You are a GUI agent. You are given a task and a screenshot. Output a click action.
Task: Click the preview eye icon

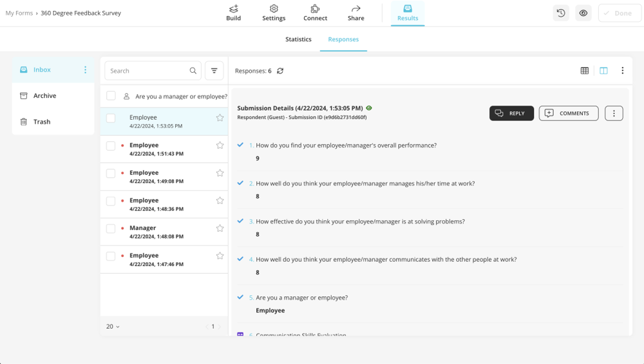coord(583,13)
